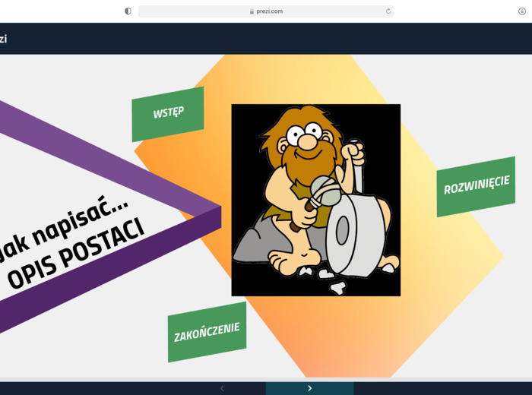Click the OPIS POSTACI title text
This screenshot has height=395, width=532.
76,257
